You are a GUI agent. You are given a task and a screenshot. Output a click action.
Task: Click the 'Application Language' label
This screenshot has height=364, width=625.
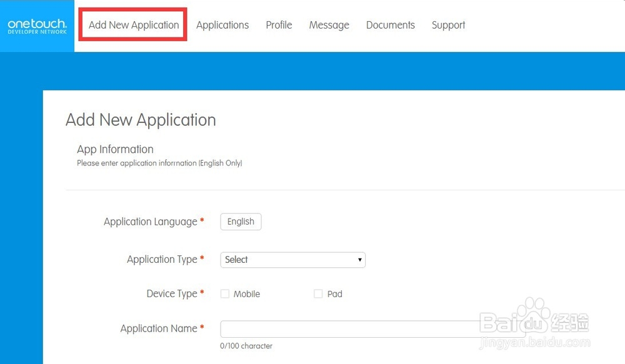[151, 222]
